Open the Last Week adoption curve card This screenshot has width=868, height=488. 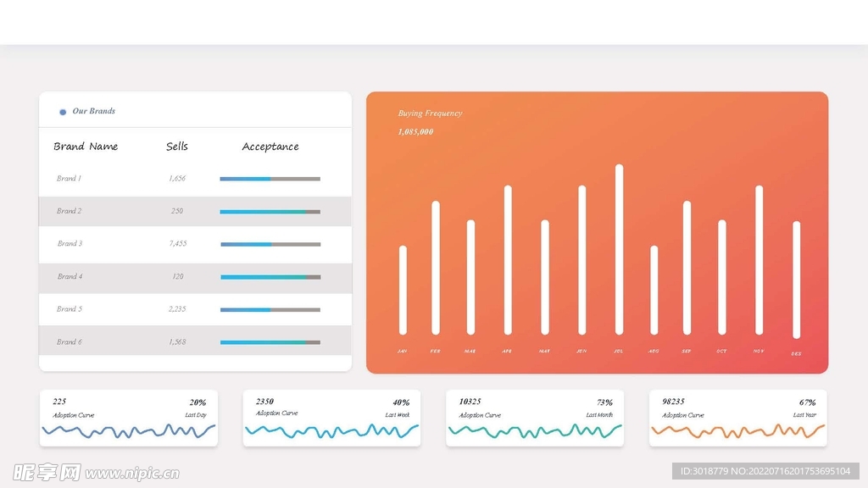click(x=332, y=418)
